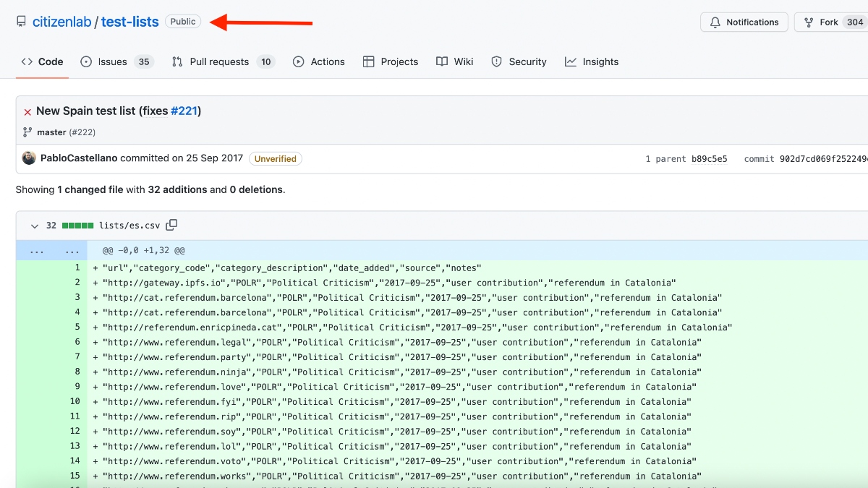Click the diffstat green blocks for es.csv
The width and height of the screenshot is (868, 488).
click(x=78, y=226)
